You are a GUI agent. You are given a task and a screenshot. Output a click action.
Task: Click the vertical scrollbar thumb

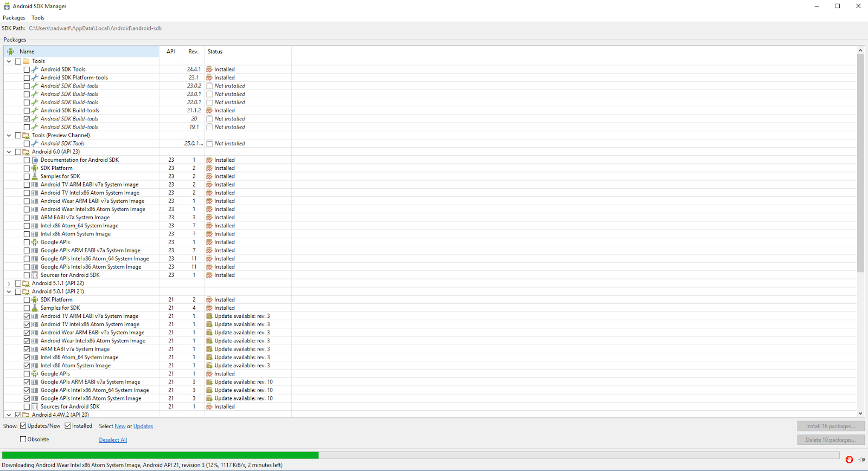(x=860, y=163)
